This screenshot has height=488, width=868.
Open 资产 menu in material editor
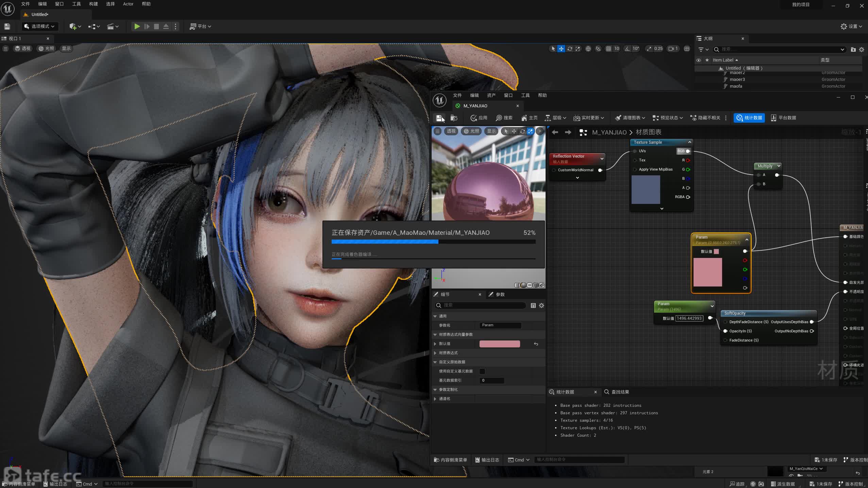[x=491, y=95]
